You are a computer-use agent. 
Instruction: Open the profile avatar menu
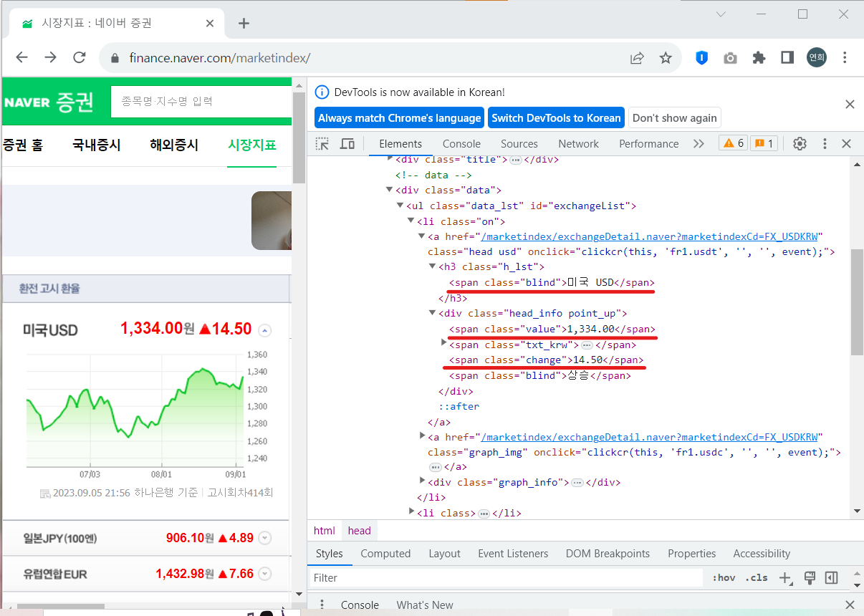tap(816, 58)
